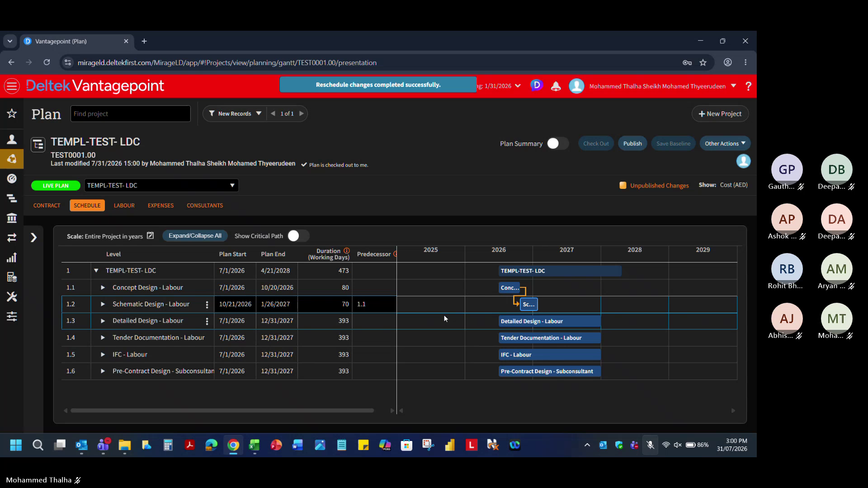Click the user avatar below Other Actions
868x488 pixels.
point(744,161)
